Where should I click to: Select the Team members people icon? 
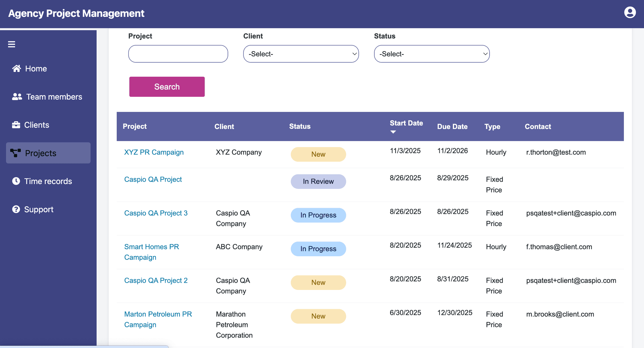(x=17, y=97)
